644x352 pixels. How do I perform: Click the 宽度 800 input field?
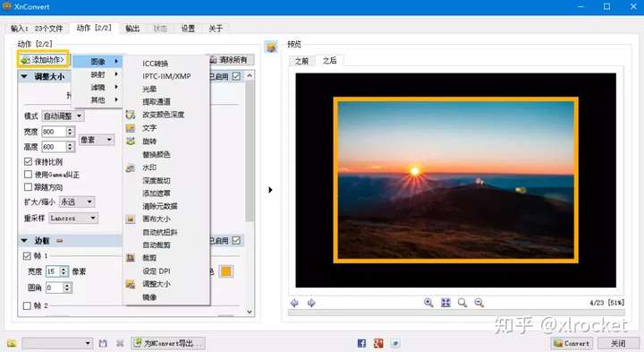click(x=54, y=132)
